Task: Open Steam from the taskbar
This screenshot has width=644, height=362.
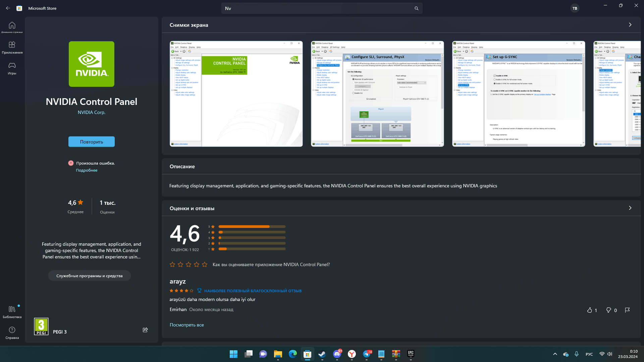Action: (322, 354)
